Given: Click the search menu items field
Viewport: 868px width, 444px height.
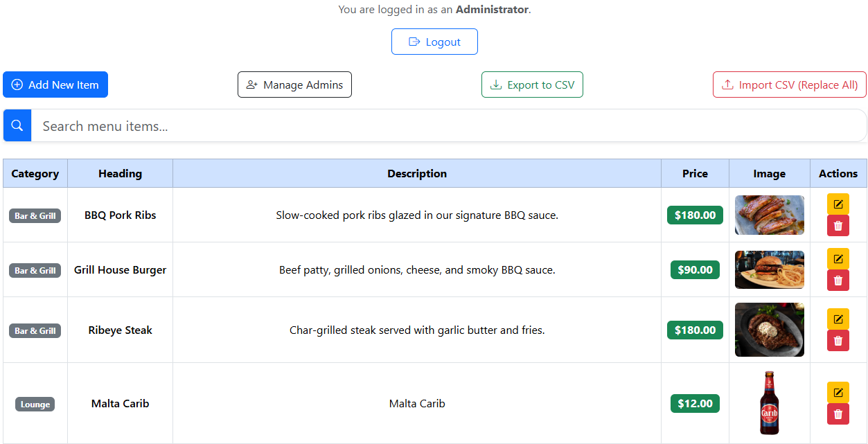Looking at the screenshot, I should 277,125.
